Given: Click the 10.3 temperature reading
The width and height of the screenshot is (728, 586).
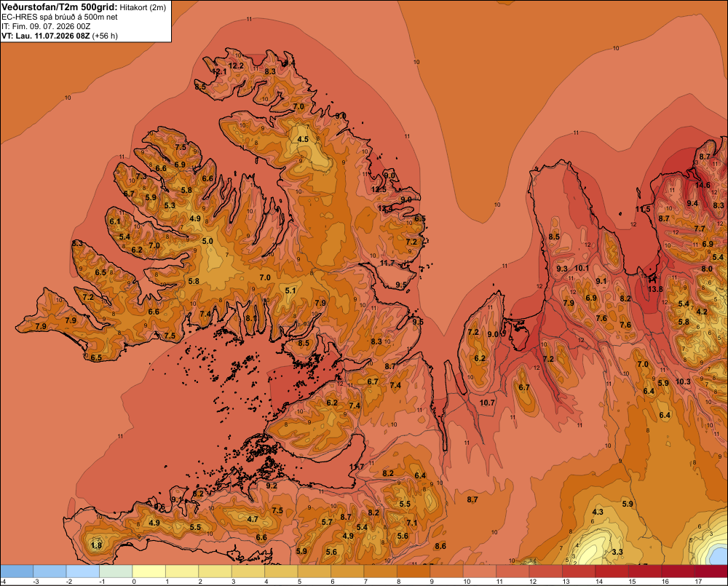Looking at the screenshot, I should pyautogui.click(x=683, y=381).
